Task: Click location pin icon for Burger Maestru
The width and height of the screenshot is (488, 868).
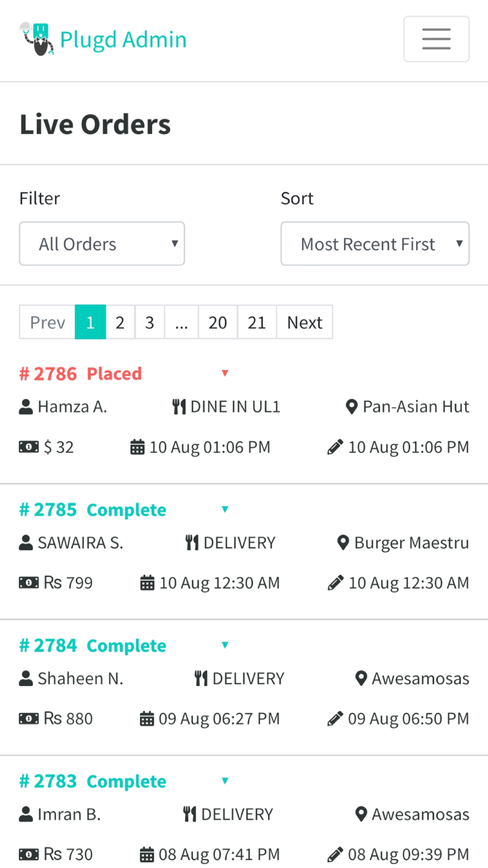Action: pos(344,542)
